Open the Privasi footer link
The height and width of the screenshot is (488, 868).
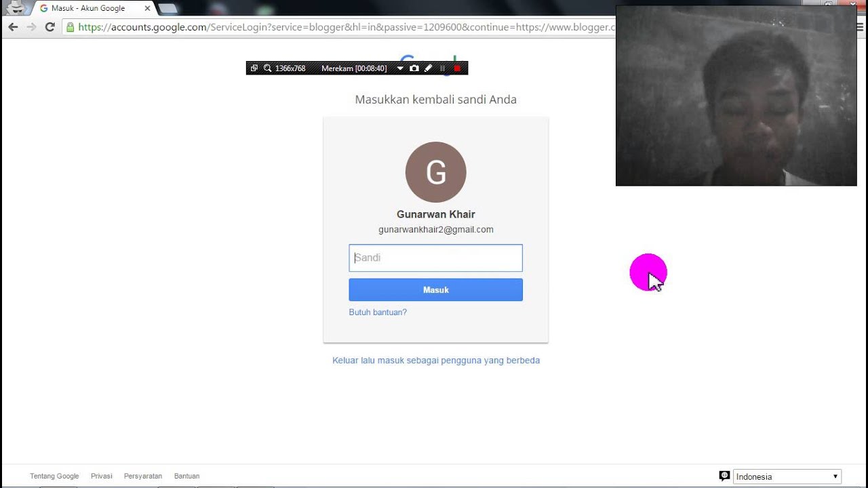coord(102,476)
